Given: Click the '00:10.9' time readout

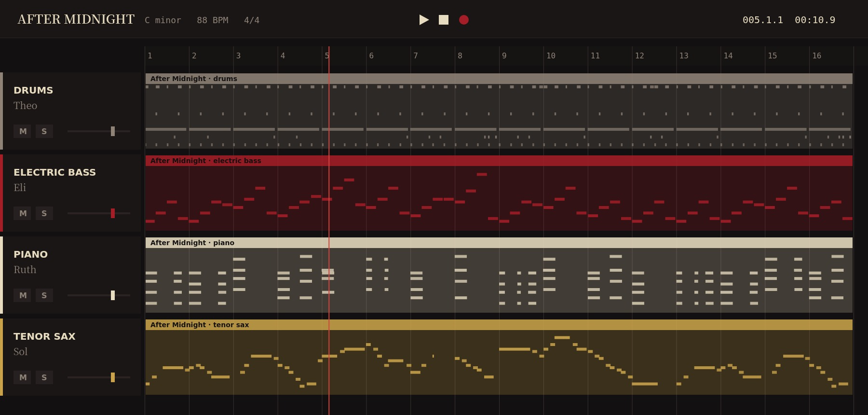Looking at the screenshot, I should [x=815, y=20].
